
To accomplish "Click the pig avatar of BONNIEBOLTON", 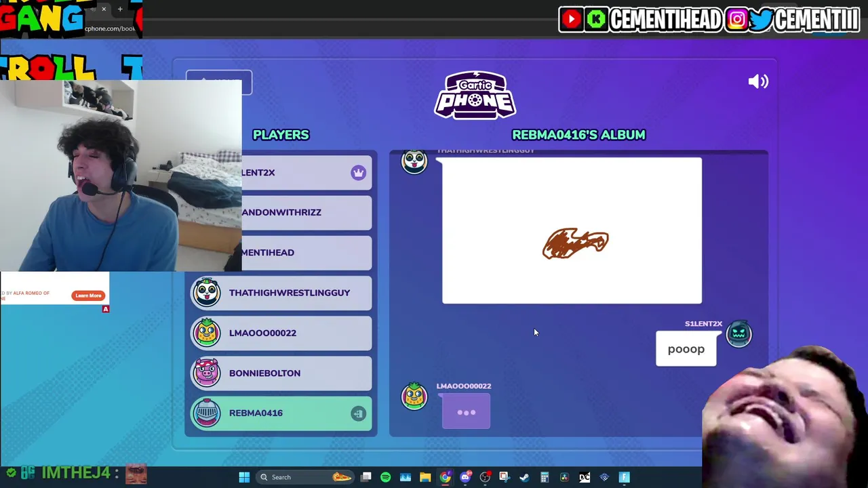I will (206, 373).
